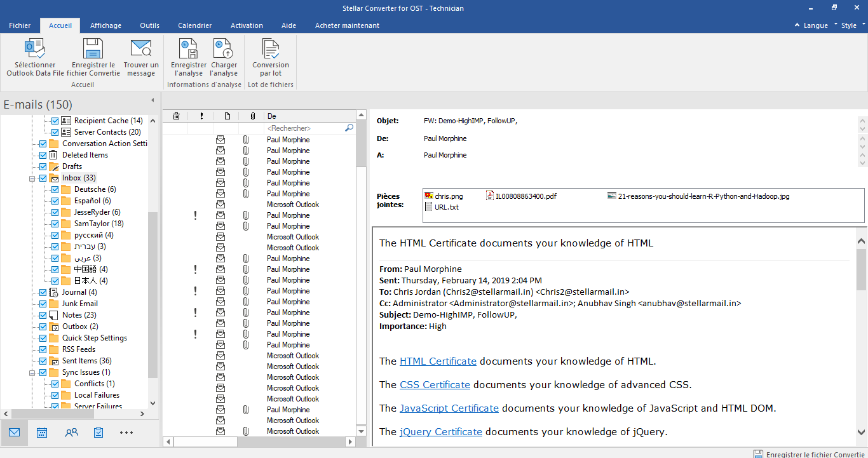Uncheck Deutsche folder checkbox
Viewport: 868px width, 458px height.
pos(55,189)
